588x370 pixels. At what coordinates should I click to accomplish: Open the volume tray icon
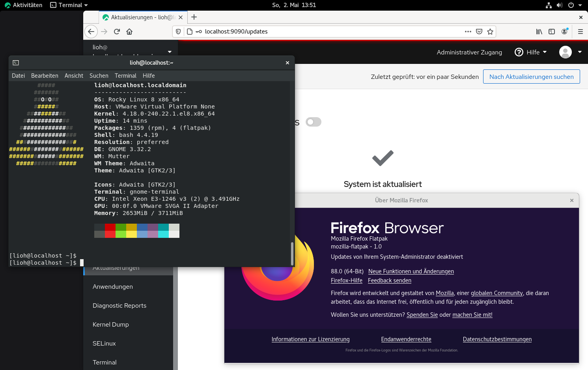(560, 5)
